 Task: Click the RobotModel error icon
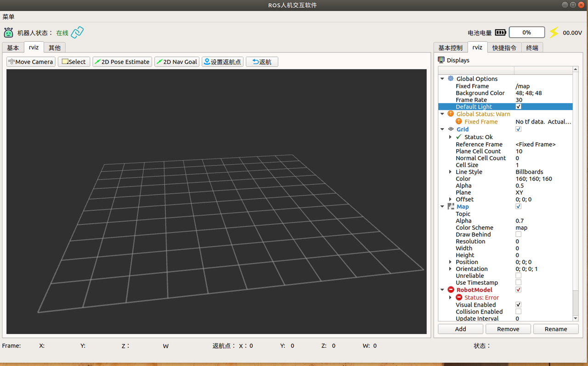(451, 290)
